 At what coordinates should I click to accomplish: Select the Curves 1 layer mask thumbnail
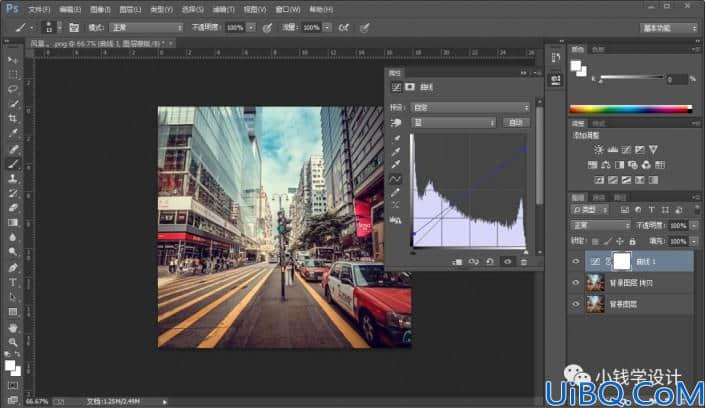coord(622,261)
